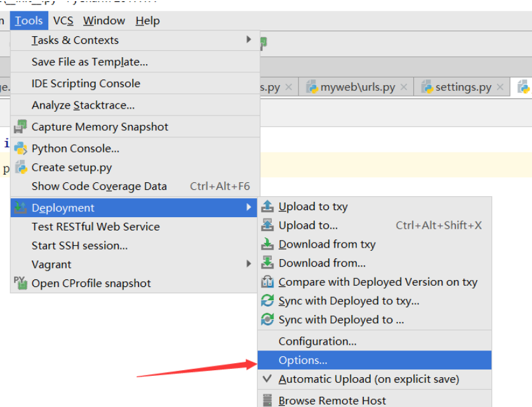Click the Upload to txy icon

[268, 206]
